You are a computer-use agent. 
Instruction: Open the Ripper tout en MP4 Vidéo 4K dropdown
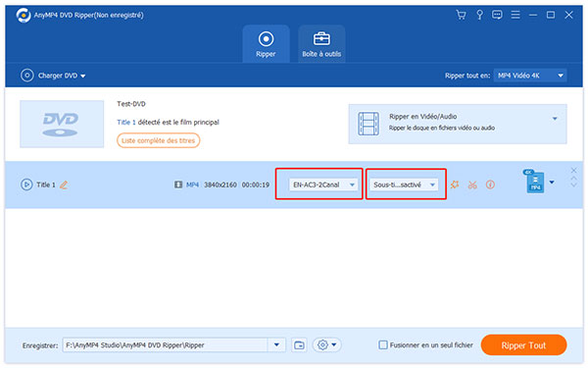(530, 76)
